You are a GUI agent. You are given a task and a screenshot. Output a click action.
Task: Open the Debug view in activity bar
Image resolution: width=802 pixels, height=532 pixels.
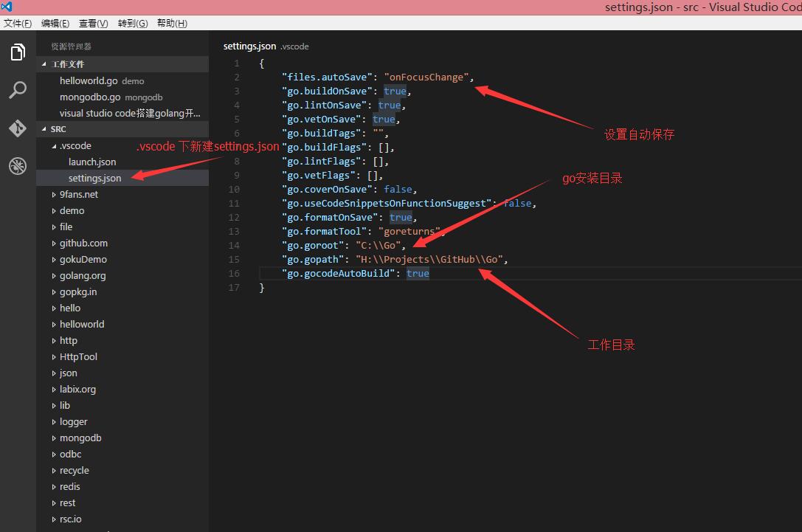pyautogui.click(x=18, y=166)
